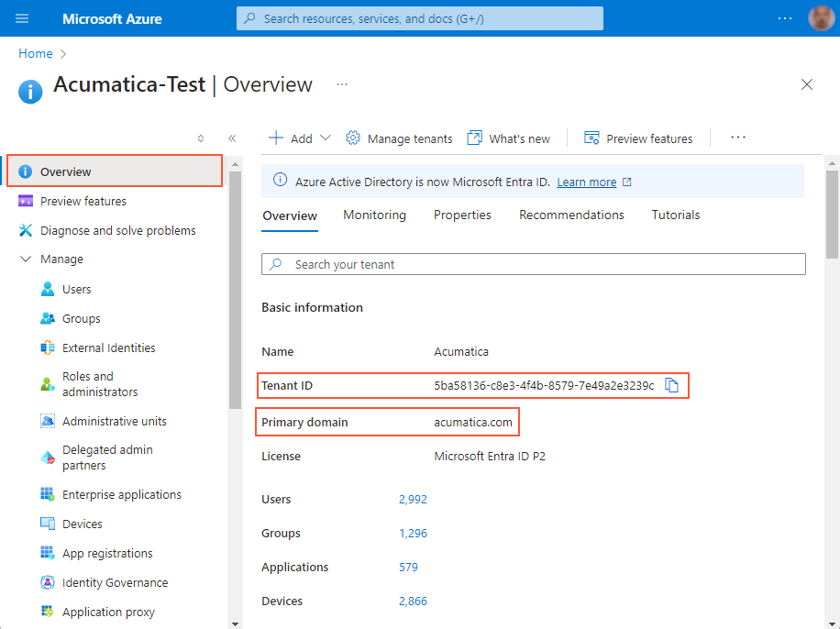
Task: Open the Users count link 2,992
Action: (x=413, y=499)
